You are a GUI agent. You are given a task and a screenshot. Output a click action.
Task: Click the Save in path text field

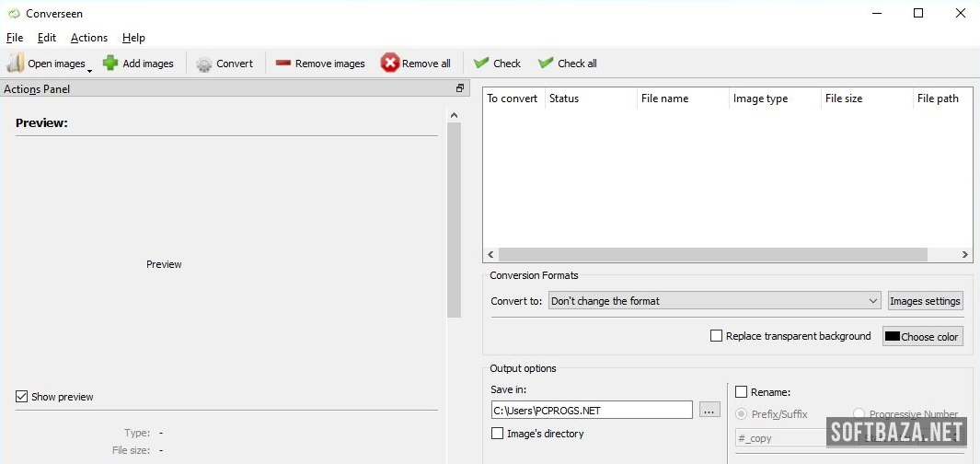point(591,411)
